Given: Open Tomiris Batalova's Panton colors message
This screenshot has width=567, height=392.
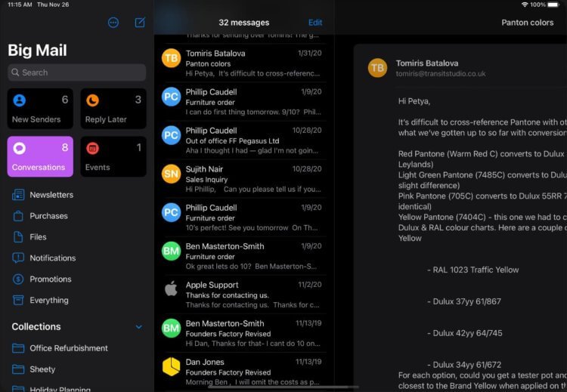Looking at the screenshot, I should point(243,63).
